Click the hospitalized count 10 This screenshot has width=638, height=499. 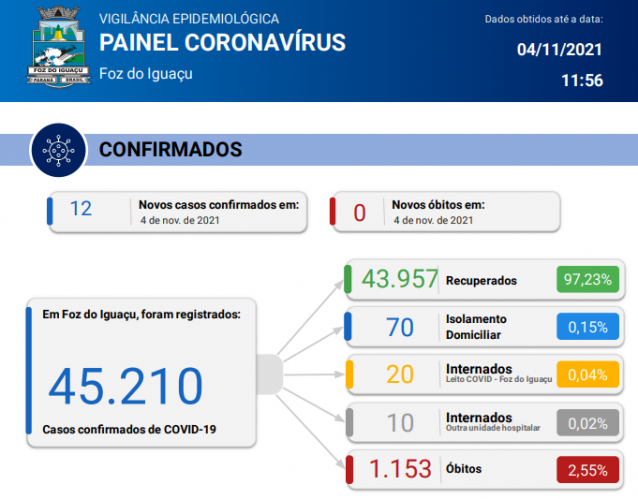tap(400, 423)
